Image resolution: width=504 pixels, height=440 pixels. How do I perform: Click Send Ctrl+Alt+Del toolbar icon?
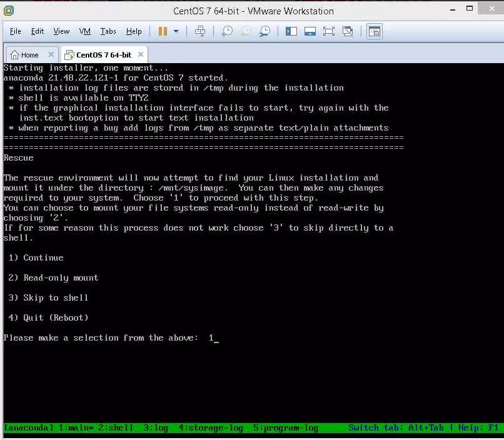click(200, 31)
